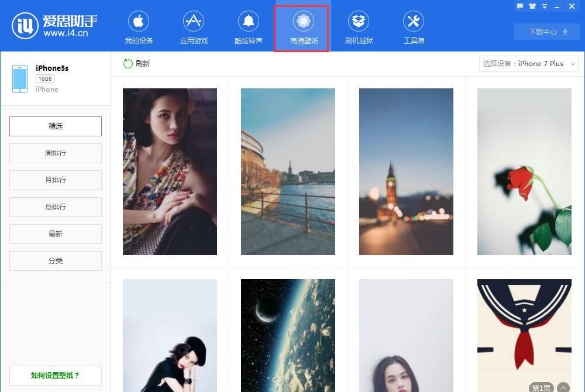Open the 刷机越狱 (Flash & Jailbreak) section

coord(358,26)
